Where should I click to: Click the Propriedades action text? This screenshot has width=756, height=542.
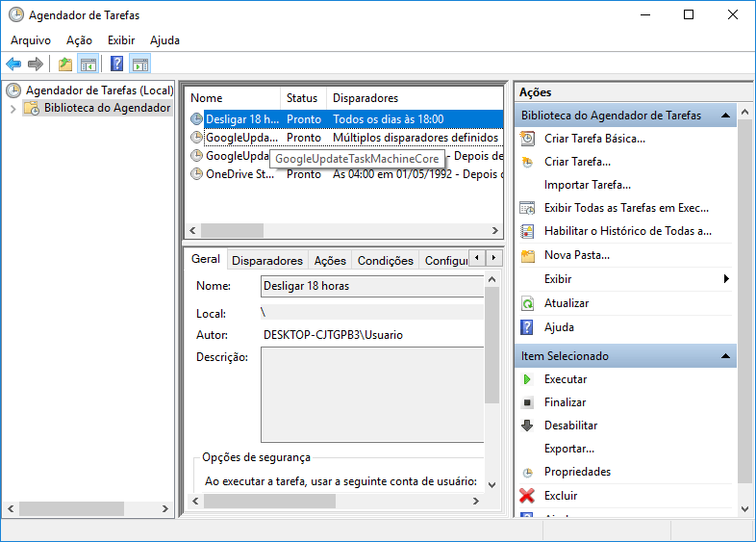[577, 472]
